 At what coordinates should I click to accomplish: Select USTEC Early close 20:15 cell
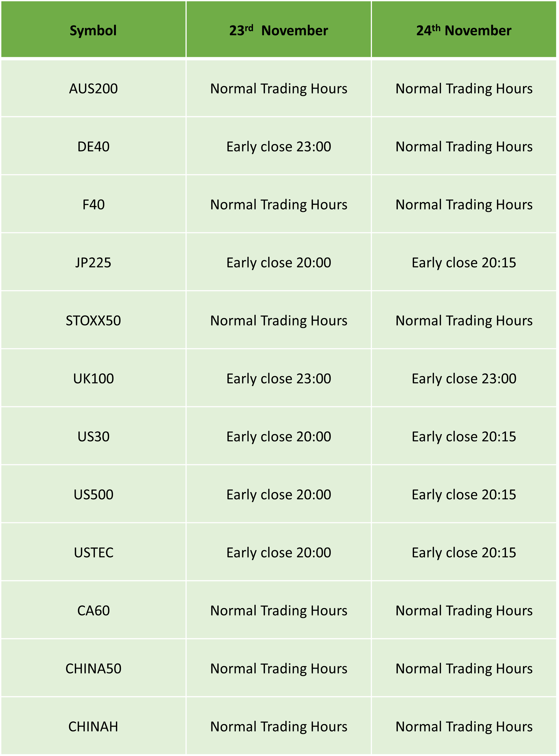(x=464, y=552)
